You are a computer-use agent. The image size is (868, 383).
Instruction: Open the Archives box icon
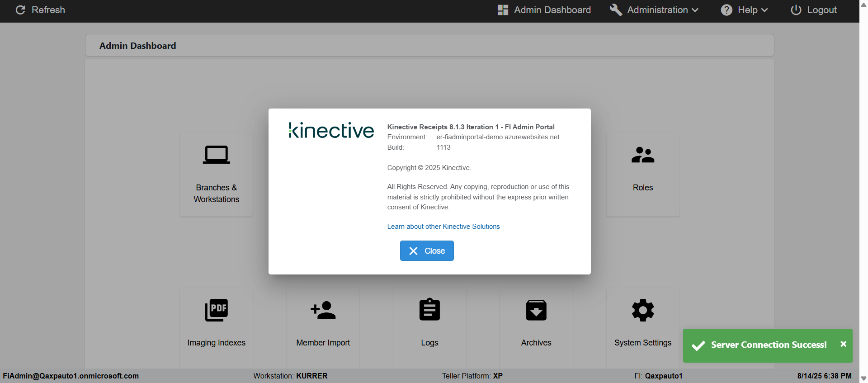(536, 310)
